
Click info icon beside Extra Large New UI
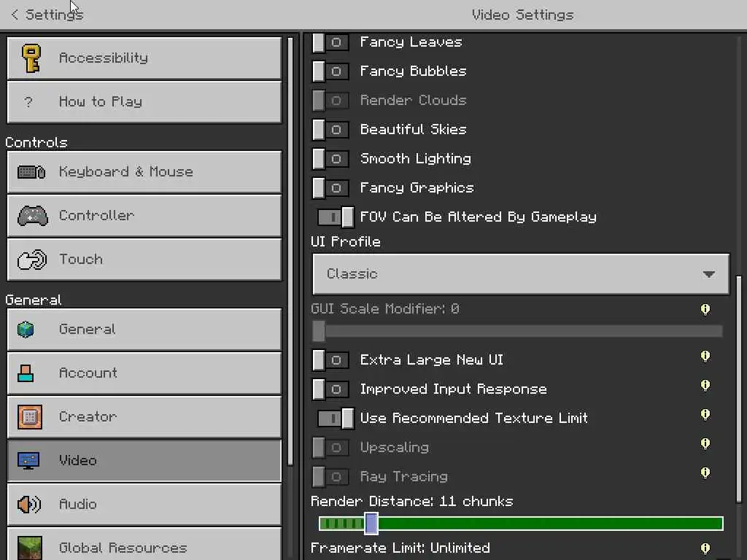[x=705, y=357]
